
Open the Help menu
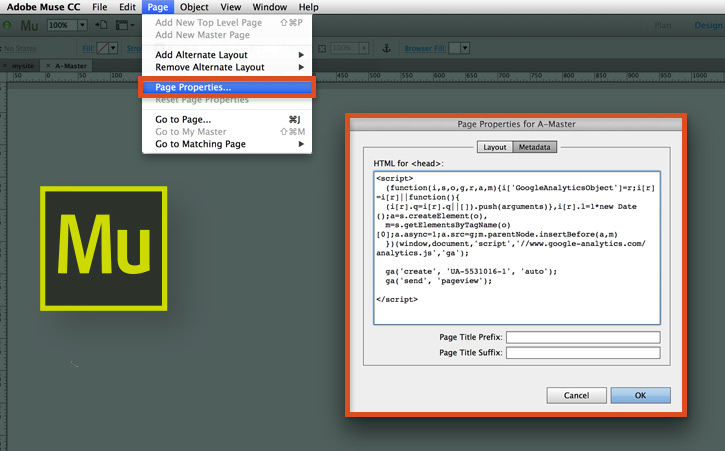click(x=308, y=7)
